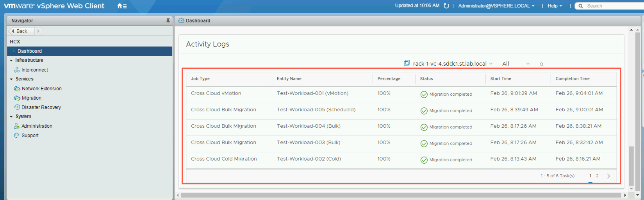Open the rack-1-vc-4.sddc1.st.lab.local site dropdown

click(449, 64)
